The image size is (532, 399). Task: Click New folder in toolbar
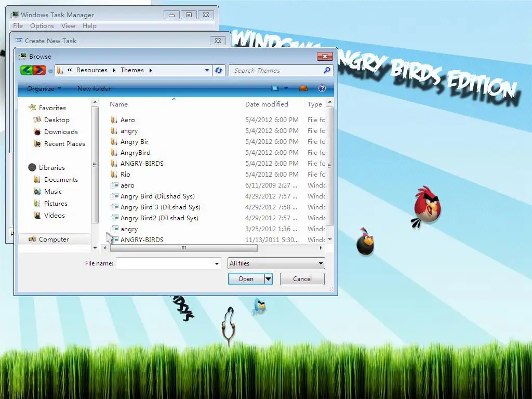pos(94,88)
